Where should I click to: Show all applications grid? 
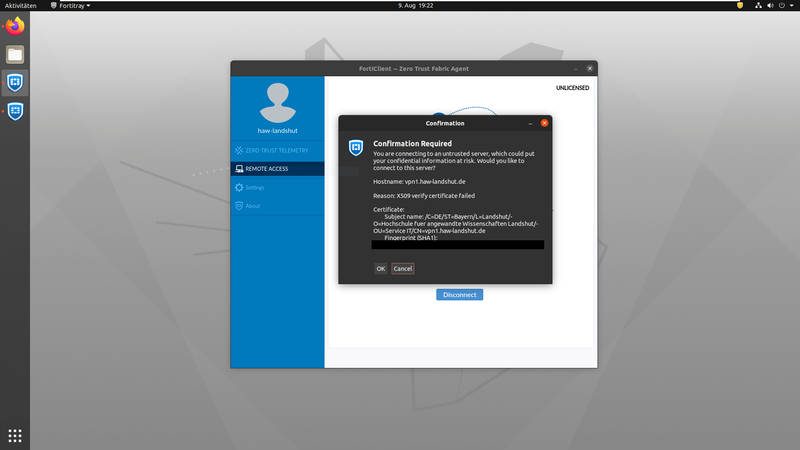point(15,435)
